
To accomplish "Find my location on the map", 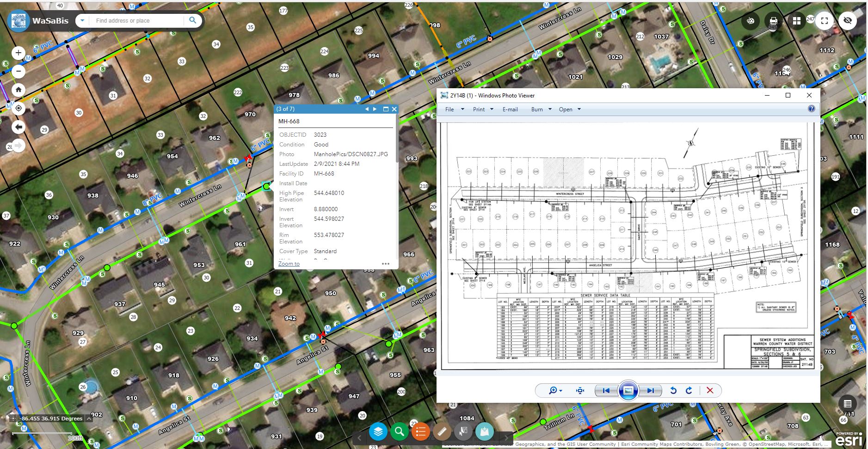I will pos(18,109).
